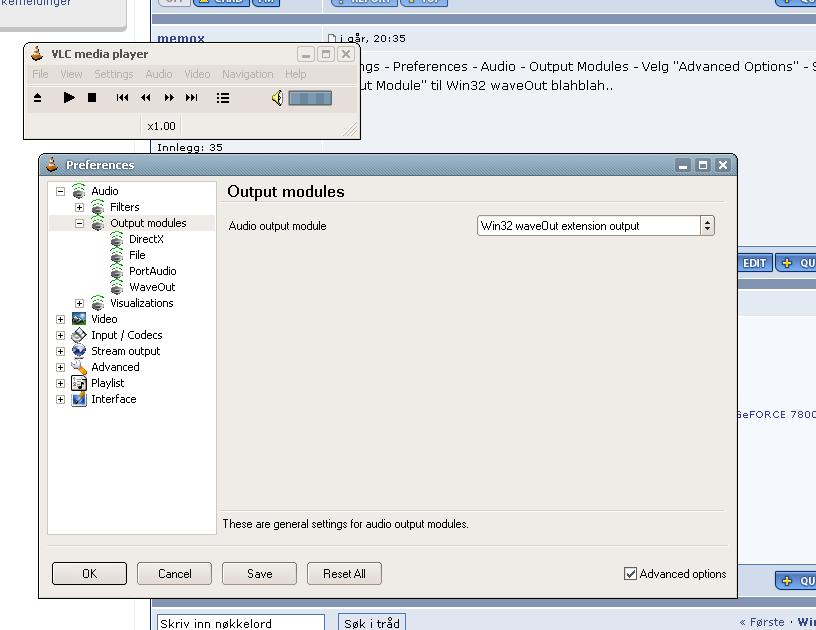The width and height of the screenshot is (816, 630).
Task: Expand the Stream output tree node
Action: click(60, 352)
